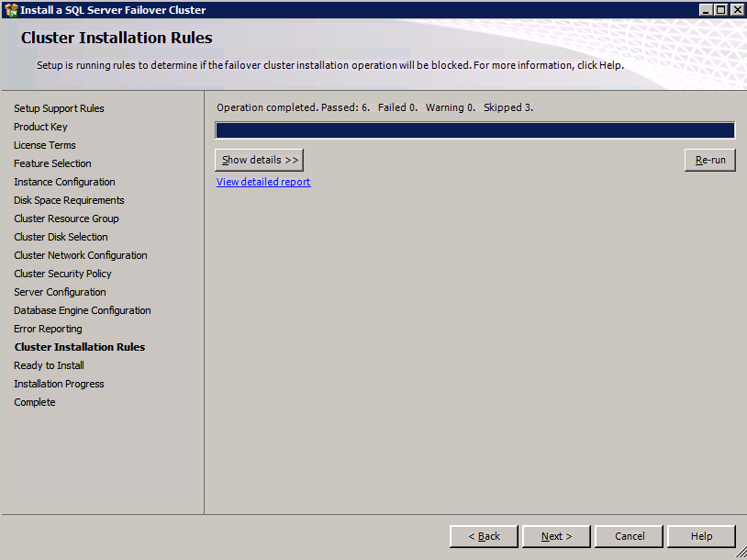The height and width of the screenshot is (560, 747).
Task: Go back with the Back button
Action: click(484, 536)
